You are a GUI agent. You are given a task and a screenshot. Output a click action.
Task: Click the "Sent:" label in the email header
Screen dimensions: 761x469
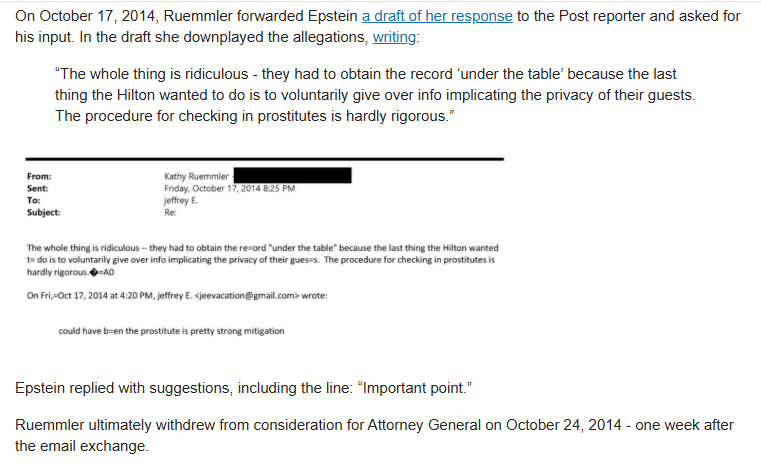40,189
